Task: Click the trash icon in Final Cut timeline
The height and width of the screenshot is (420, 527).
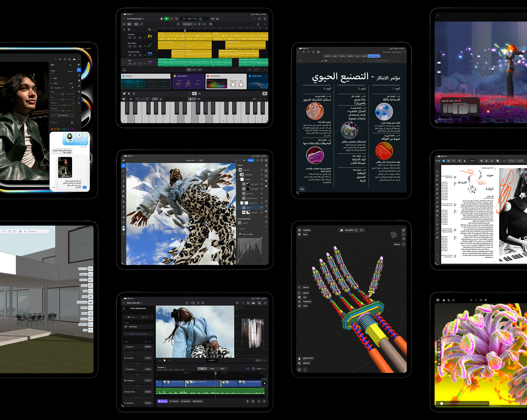Action: pyautogui.click(x=248, y=401)
